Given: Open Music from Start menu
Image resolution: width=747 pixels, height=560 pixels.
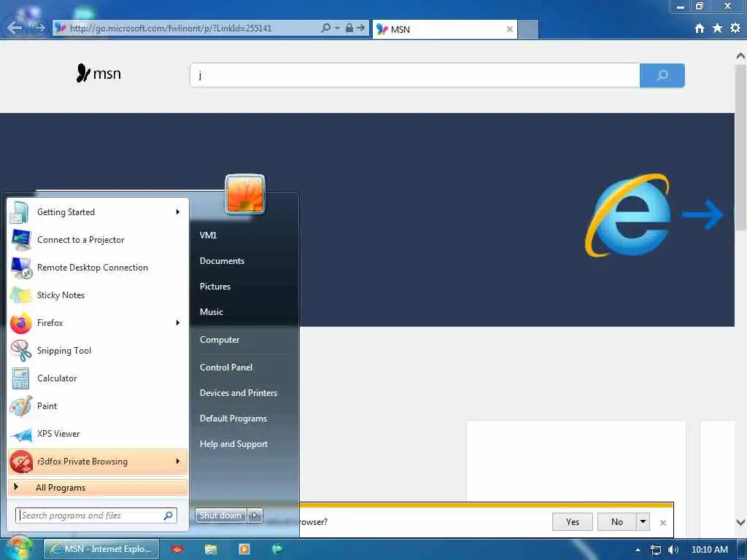Looking at the screenshot, I should 211,312.
